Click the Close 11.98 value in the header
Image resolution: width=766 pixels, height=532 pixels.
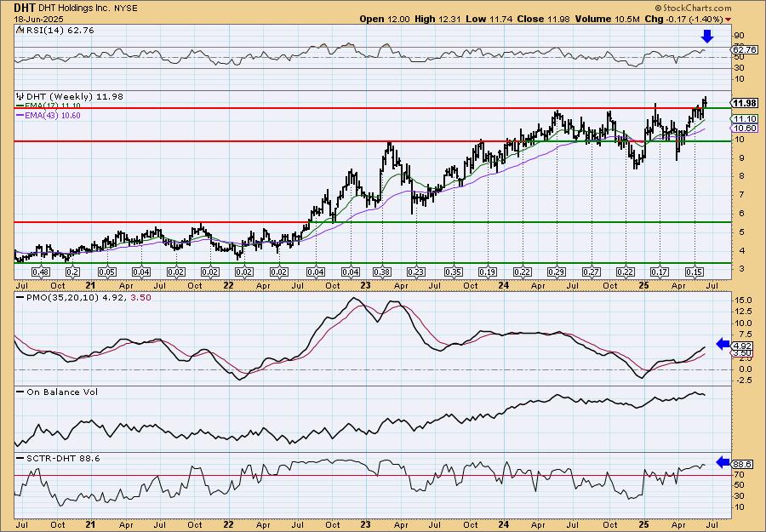542,19
